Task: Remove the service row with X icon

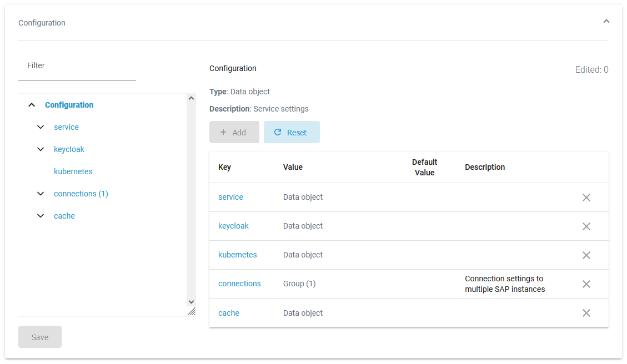Action: [x=586, y=198]
